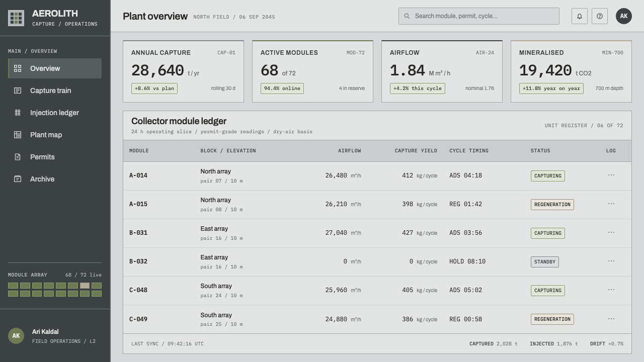Click the Plant map sidebar icon
Screen dimensions: 644x362
[x=18, y=135]
